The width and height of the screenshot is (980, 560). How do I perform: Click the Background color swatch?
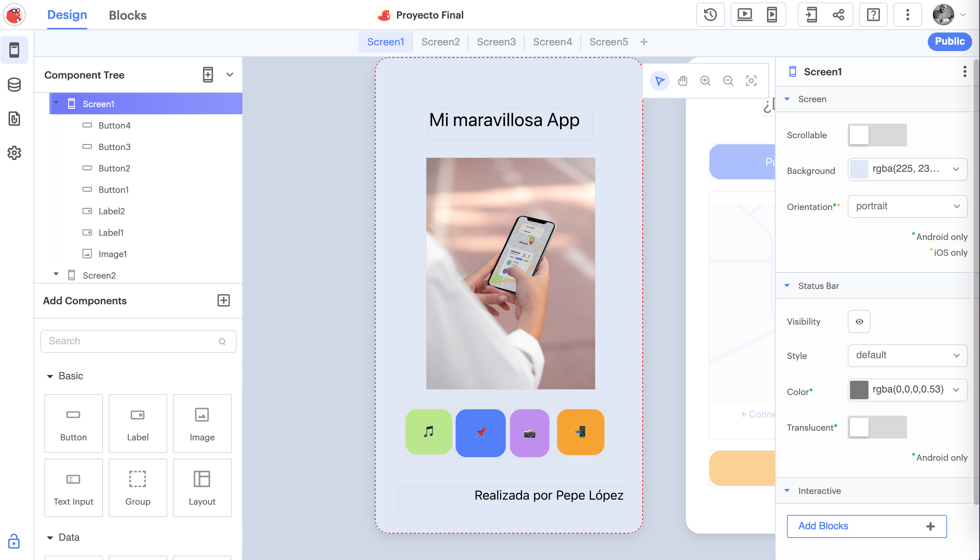coord(859,169)
